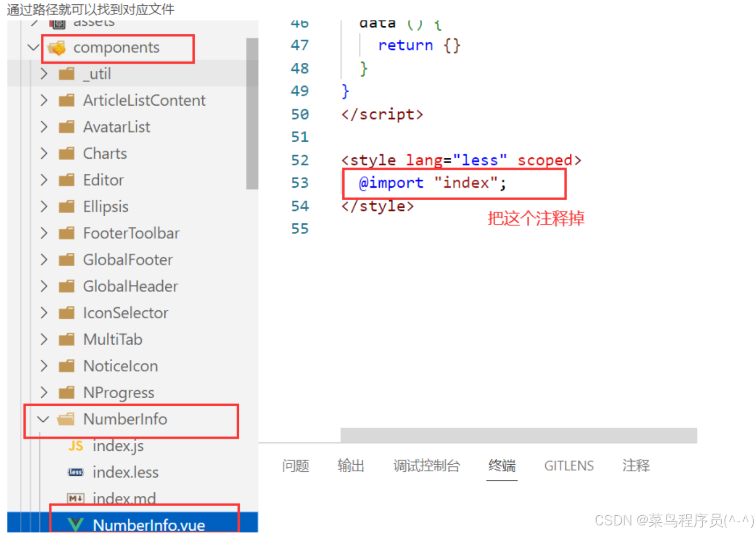This screenshot has height=534, width=756.
Task: Expand the GlobalFooter folder chevron
Action: click(x=44, y=260)
